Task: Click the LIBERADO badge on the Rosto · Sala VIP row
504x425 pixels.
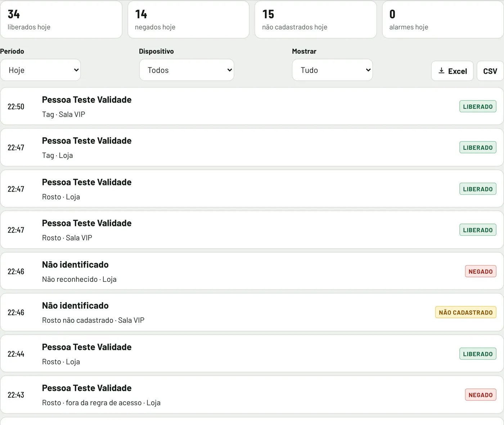Action: click(478, 230)
